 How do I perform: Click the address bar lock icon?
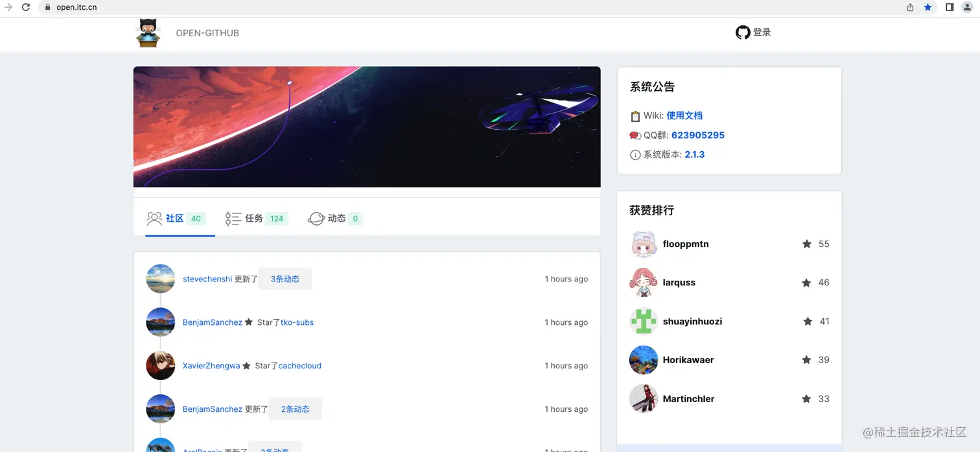click(x=47, y=7)
